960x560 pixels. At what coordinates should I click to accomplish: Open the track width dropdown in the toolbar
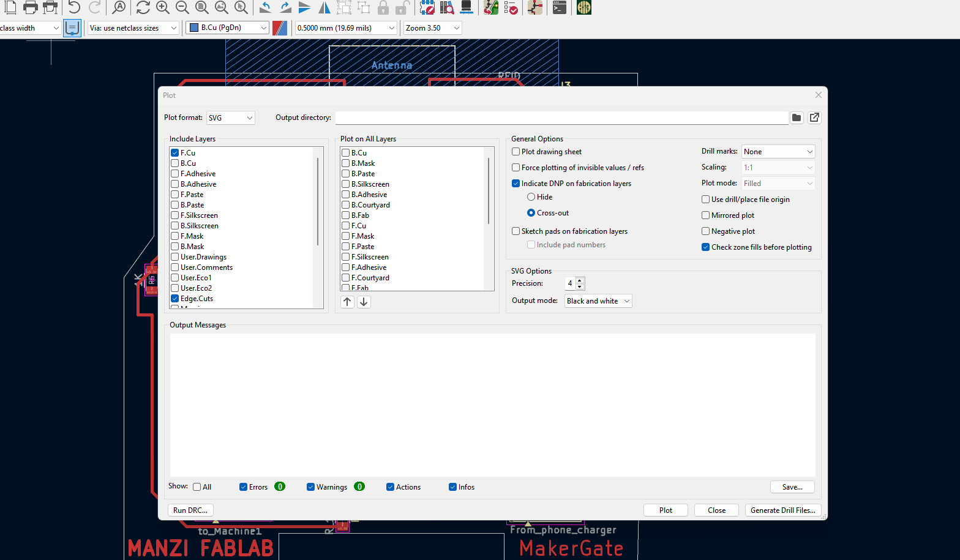[x=29, y=28]
